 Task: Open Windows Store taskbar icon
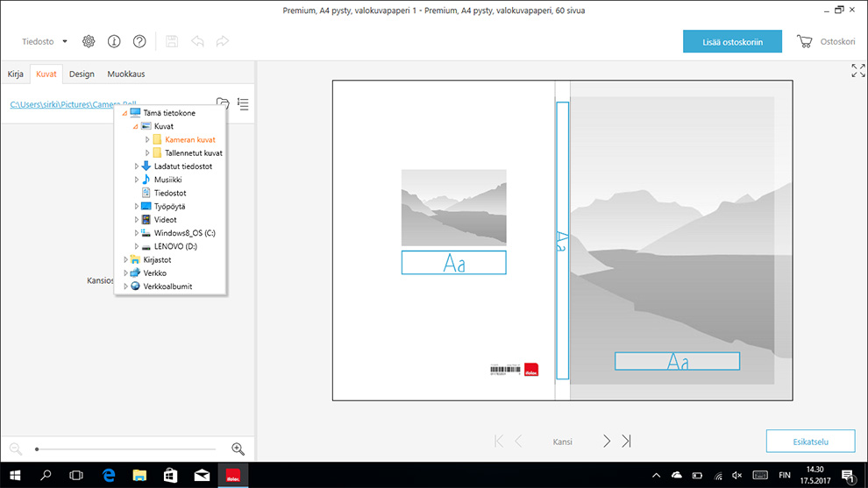pyautogui.click(x=170, y=475)
